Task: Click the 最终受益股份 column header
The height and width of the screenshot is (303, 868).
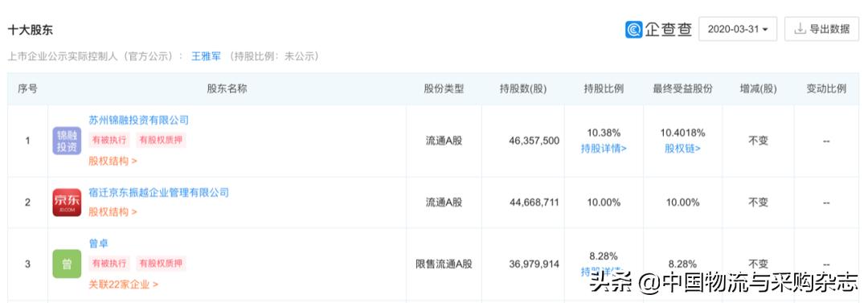Action: point(682,88)
